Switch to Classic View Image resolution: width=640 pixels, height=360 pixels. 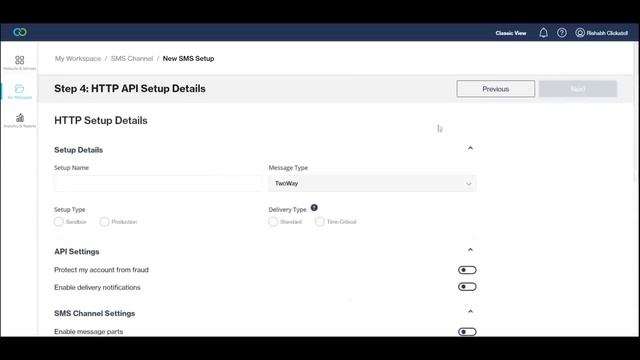(511, 33)
